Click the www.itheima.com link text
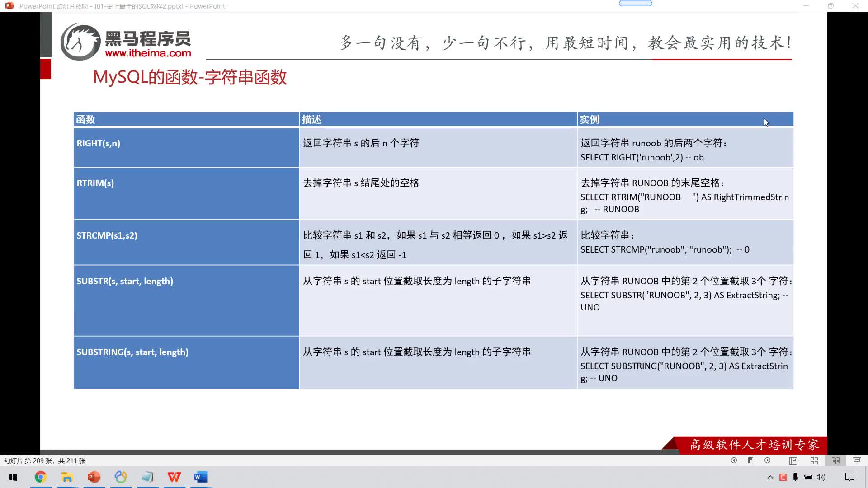868x488 pixels. pos(148,53)
